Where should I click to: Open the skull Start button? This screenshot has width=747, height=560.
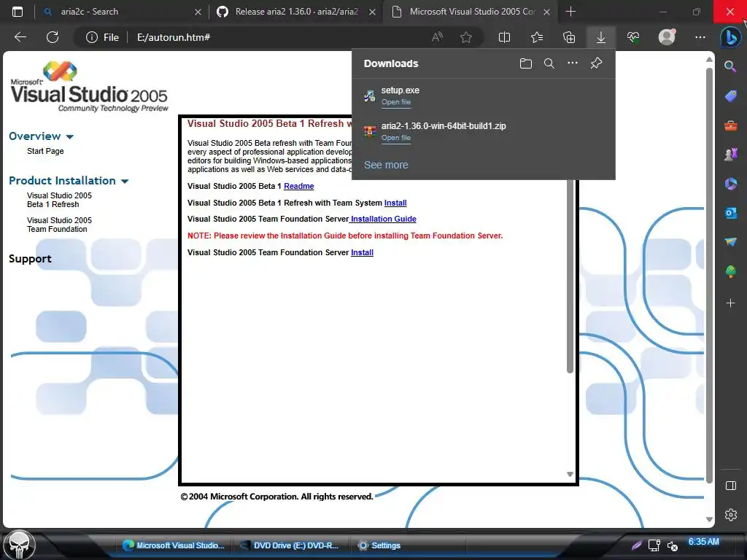point(20,545)
